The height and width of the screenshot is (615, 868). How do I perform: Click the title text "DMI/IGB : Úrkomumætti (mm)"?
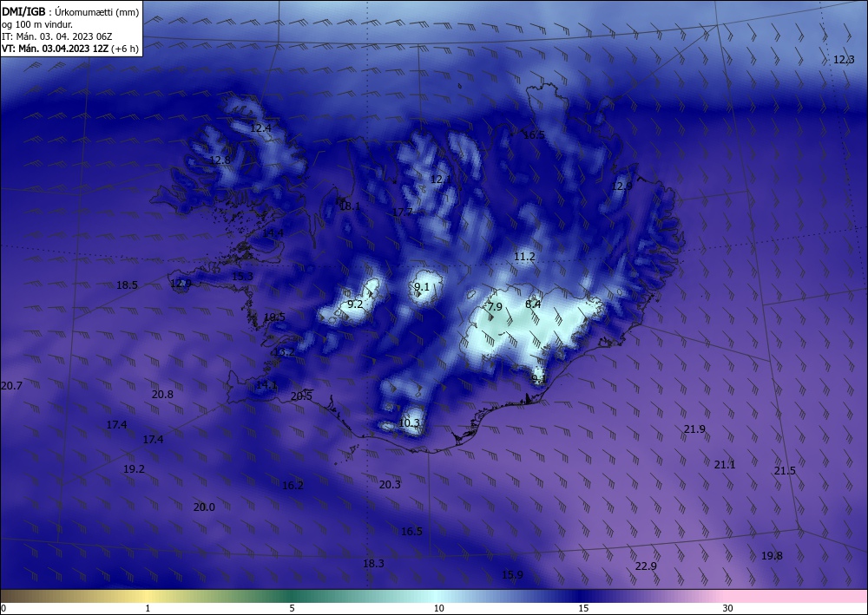[70, 11]
